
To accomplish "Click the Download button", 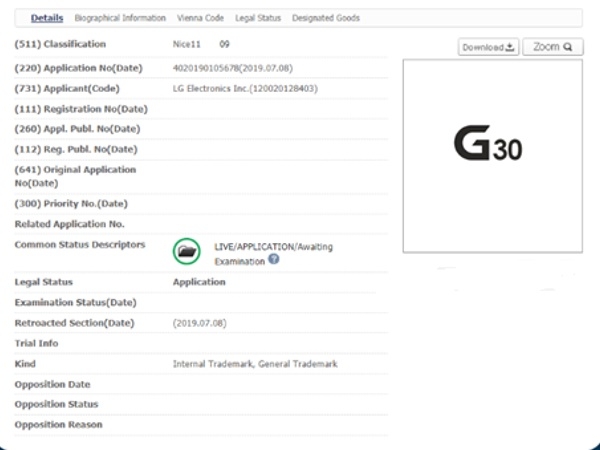I will tap(488, 47).
